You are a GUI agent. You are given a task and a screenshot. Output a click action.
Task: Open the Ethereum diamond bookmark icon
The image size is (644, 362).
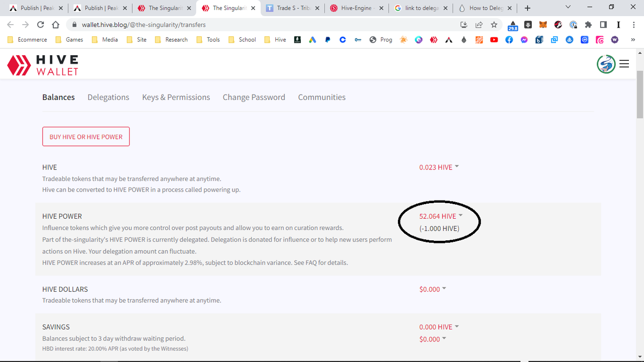point(464,40)
